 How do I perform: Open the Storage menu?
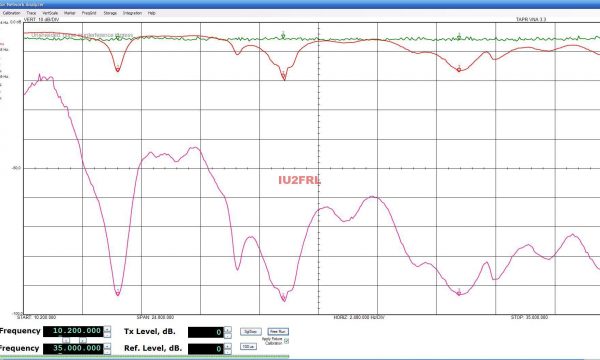point(110,13)
